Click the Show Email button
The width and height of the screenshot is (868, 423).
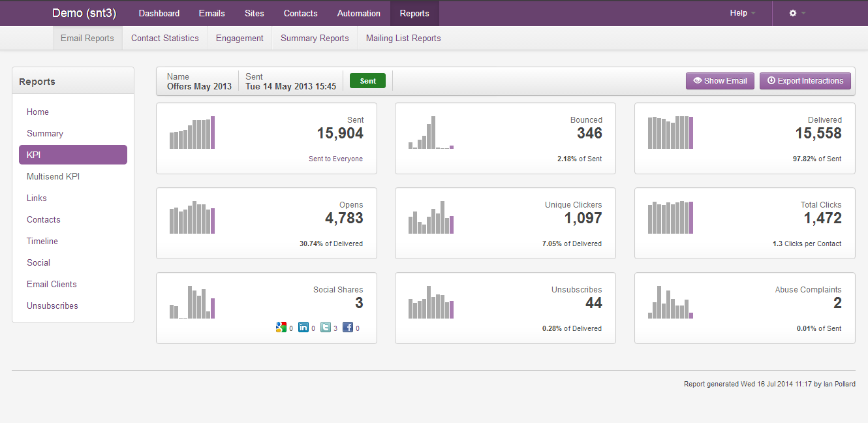click(x=720, y=81)
